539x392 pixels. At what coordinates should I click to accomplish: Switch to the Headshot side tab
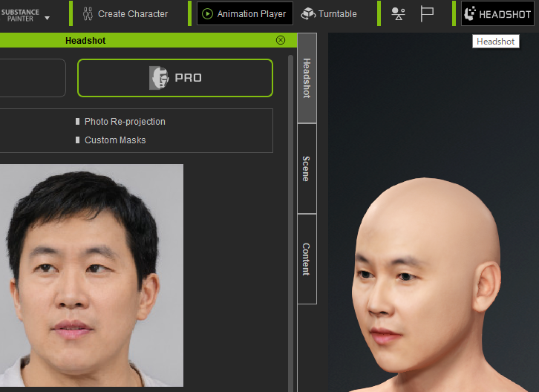click(307, 78)
